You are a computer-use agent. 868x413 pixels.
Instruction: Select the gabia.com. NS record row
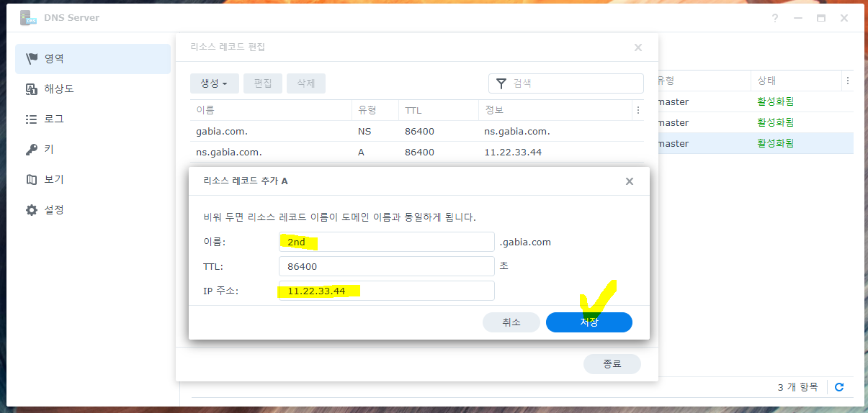pos(417,132)
